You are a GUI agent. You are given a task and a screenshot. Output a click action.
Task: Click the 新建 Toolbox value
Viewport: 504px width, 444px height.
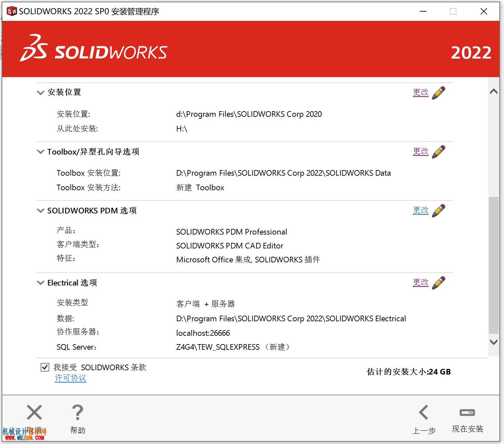(x=200, y=188)
